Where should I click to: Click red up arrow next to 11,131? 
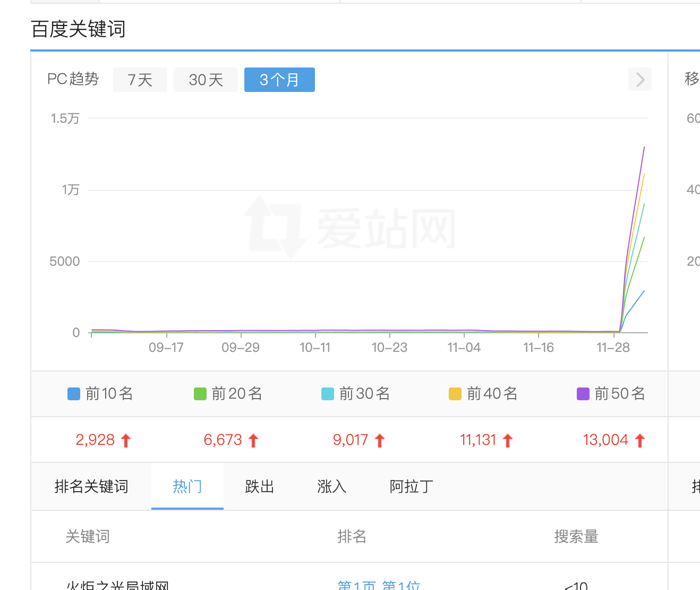click(508, 441)
